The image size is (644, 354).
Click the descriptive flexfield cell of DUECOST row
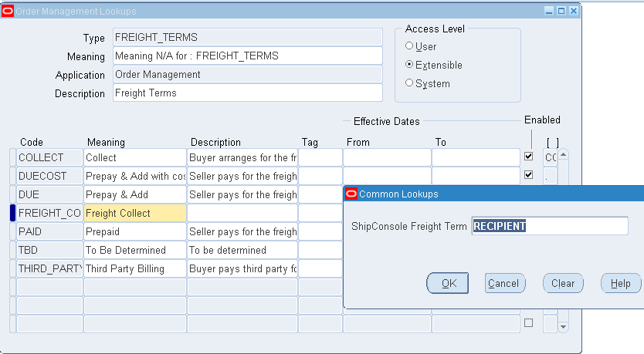pos(551,176)
